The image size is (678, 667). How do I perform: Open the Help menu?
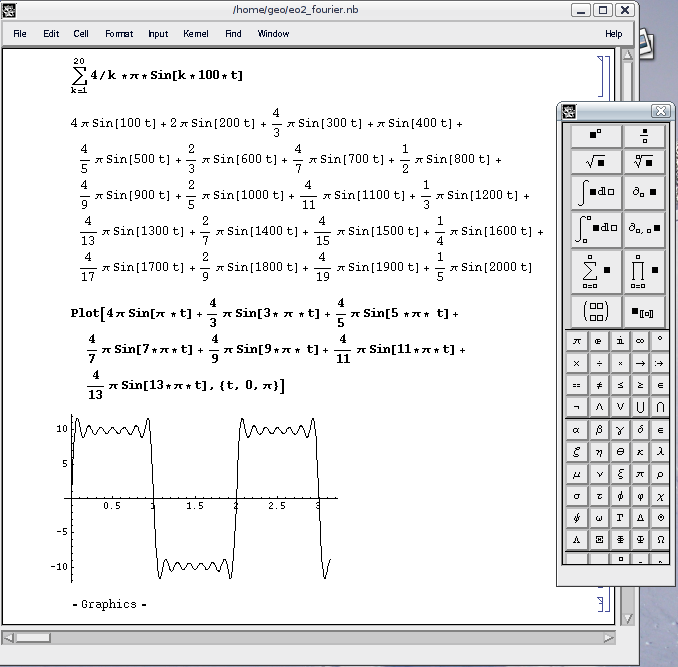614,34
